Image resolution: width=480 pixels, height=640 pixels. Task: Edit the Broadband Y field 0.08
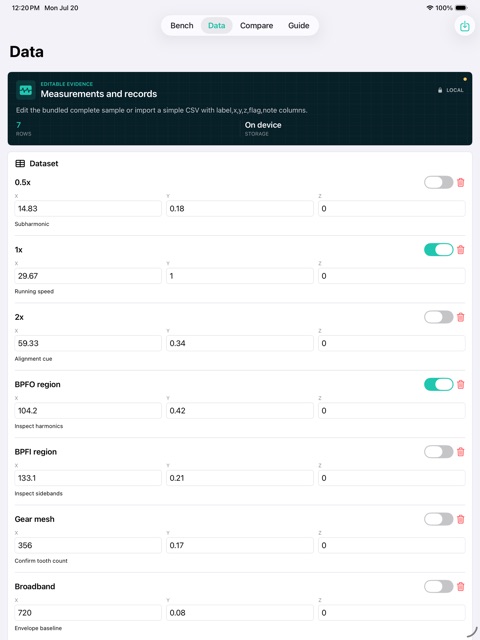click(x=240, y=613)
